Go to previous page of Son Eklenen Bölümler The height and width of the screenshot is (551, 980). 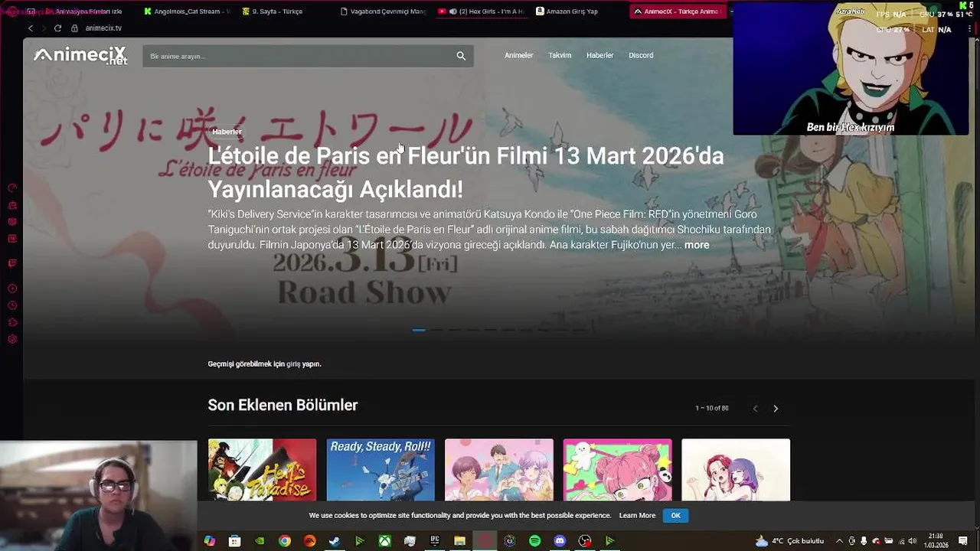[755, 409]
